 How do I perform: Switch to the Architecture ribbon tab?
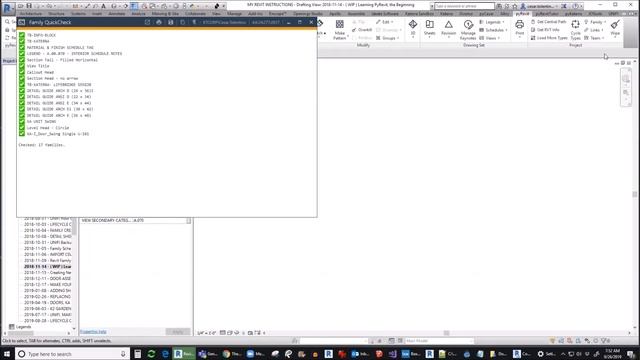(x=31, y=13)
